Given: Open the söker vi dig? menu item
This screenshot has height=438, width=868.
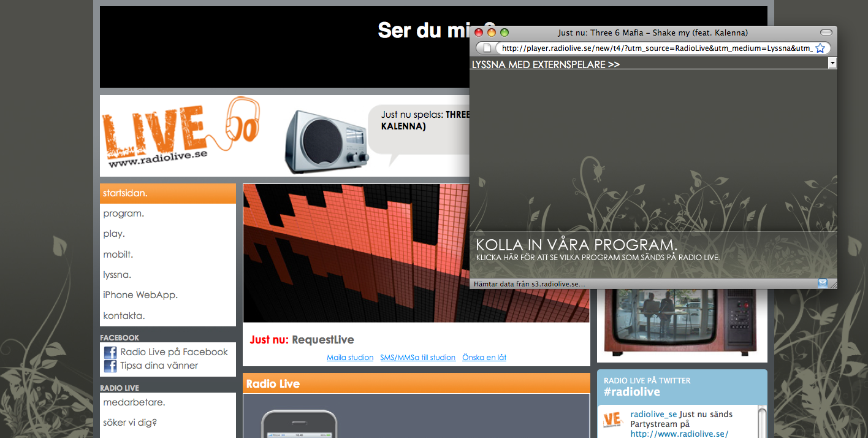Looking at the screenshot, I should tap(168, 423).
